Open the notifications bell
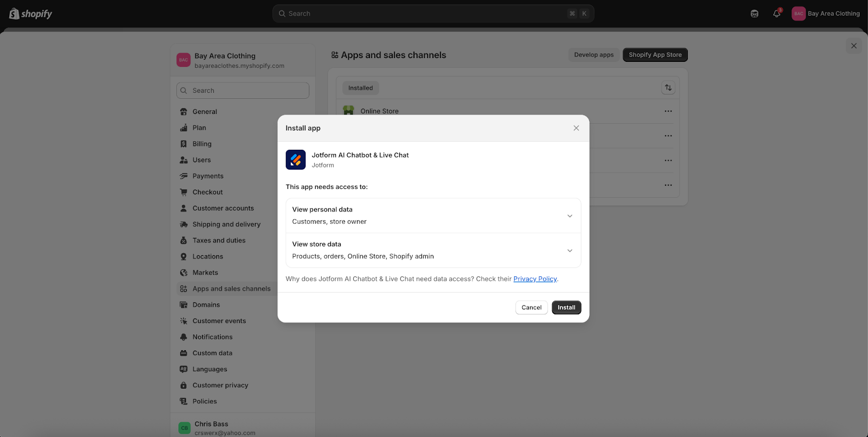868x437 pixels. [777, 14]
